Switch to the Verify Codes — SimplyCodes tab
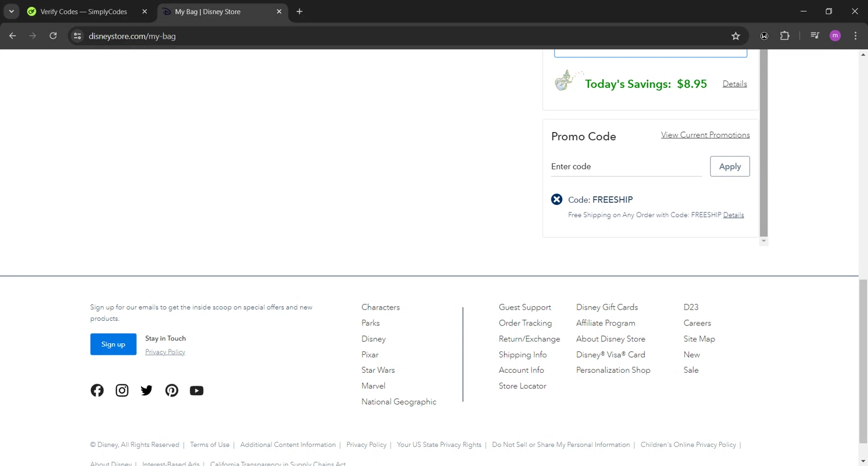Image resolution: width=868 pixels, height=466 pixels. (x=88, y=12)
